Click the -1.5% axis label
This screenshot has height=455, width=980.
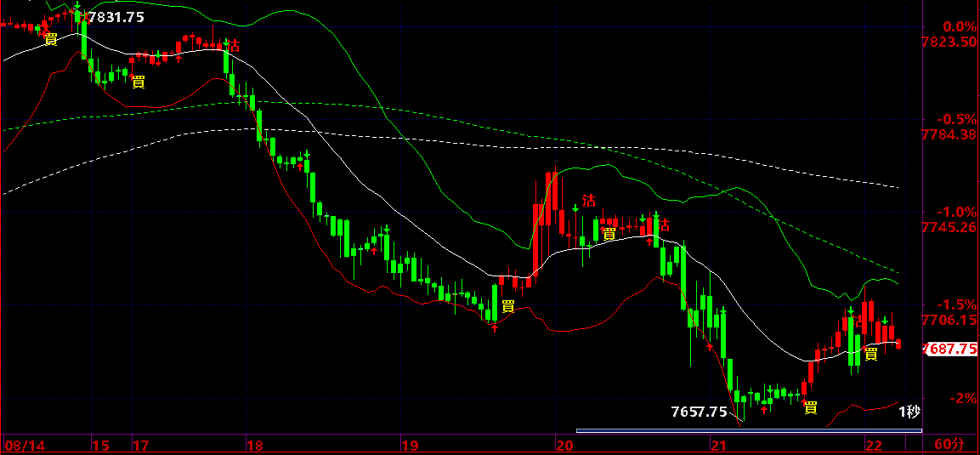tap(955, 304)
